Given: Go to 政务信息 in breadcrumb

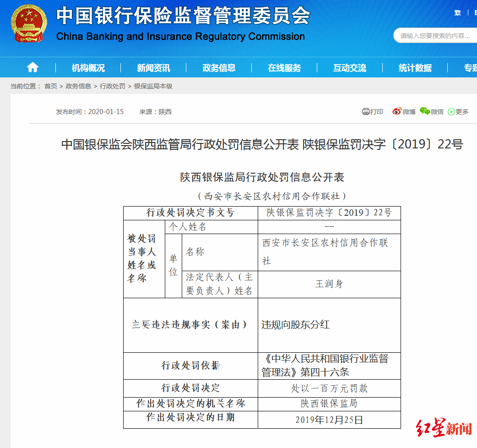Looking at the screenshot, I should click(78, 86).
